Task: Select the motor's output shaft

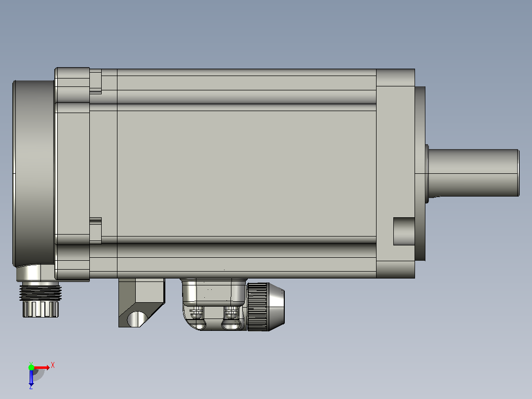Action: point(474,173)
